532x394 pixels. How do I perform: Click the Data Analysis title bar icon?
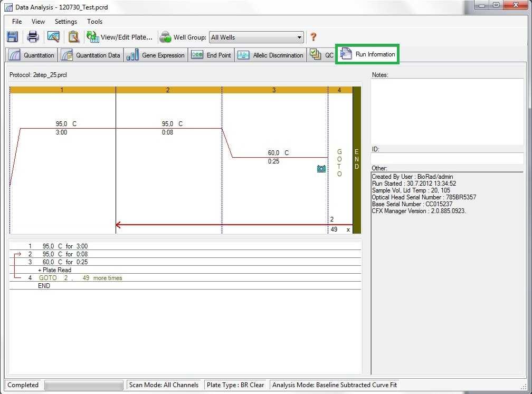tap(8, 7)
